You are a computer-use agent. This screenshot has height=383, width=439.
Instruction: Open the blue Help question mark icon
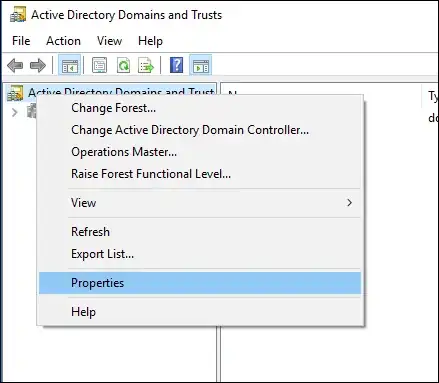(x=176, y=65)
